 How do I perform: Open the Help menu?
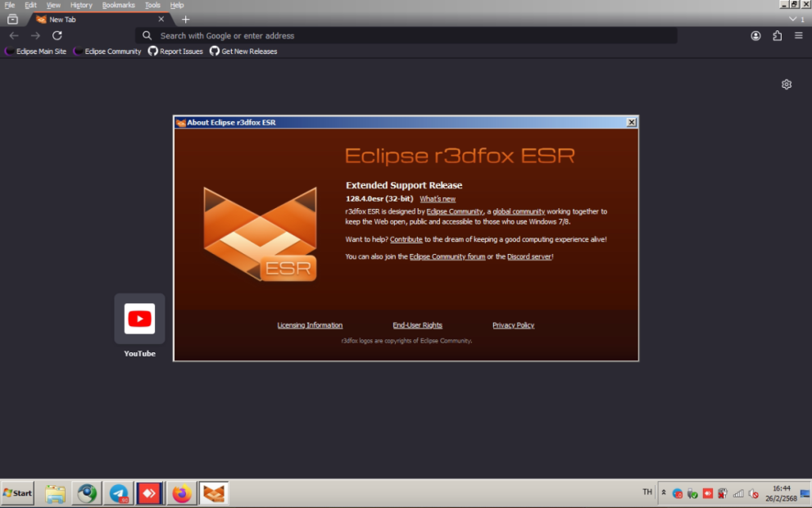pyautogui.click(x=177, y=5)
